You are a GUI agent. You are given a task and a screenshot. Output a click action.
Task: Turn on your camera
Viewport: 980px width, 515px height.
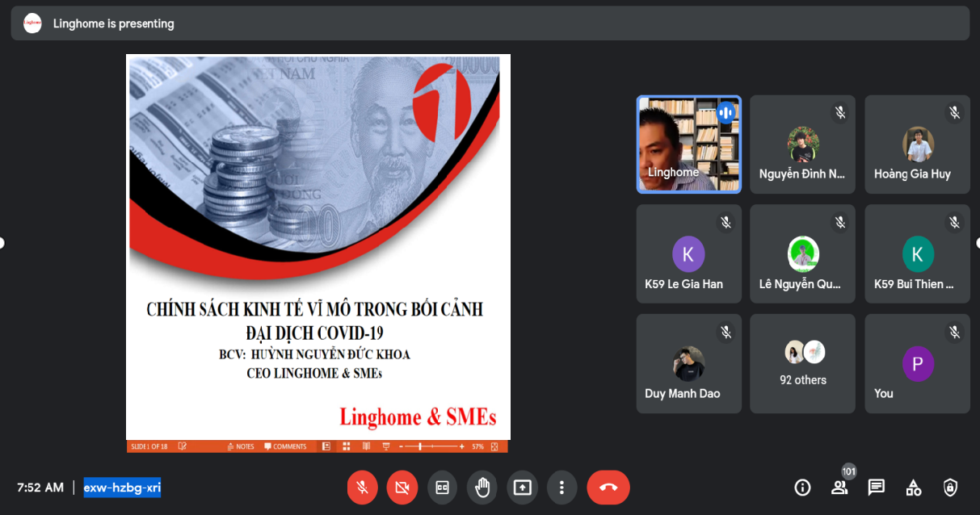click(x=402, y=488)
